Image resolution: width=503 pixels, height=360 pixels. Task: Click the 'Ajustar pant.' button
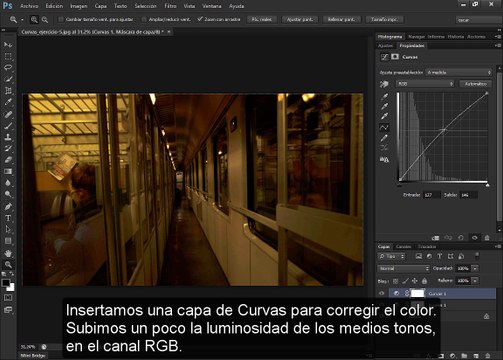coord(300,19)
